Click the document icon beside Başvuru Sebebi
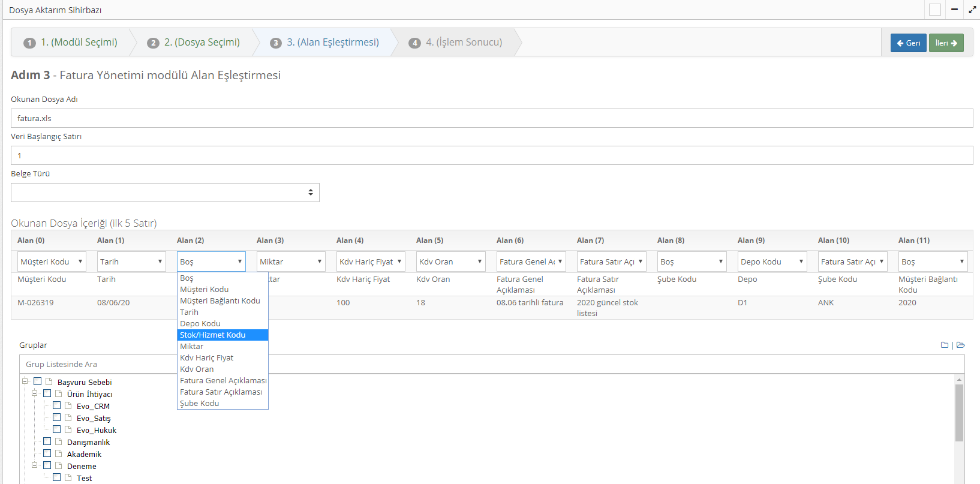The width and height of the screenshot is (980, 484). coord(49,382)
